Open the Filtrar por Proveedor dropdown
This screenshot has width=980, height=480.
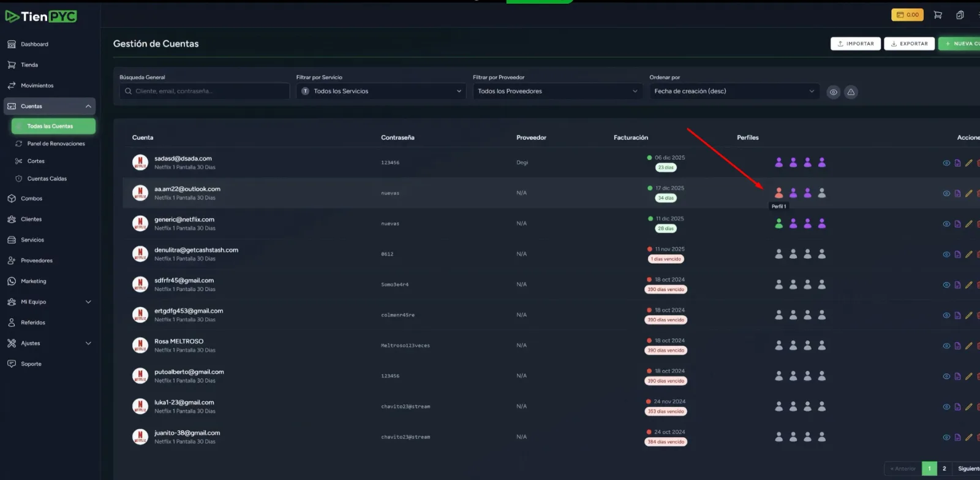click(557, 91)
